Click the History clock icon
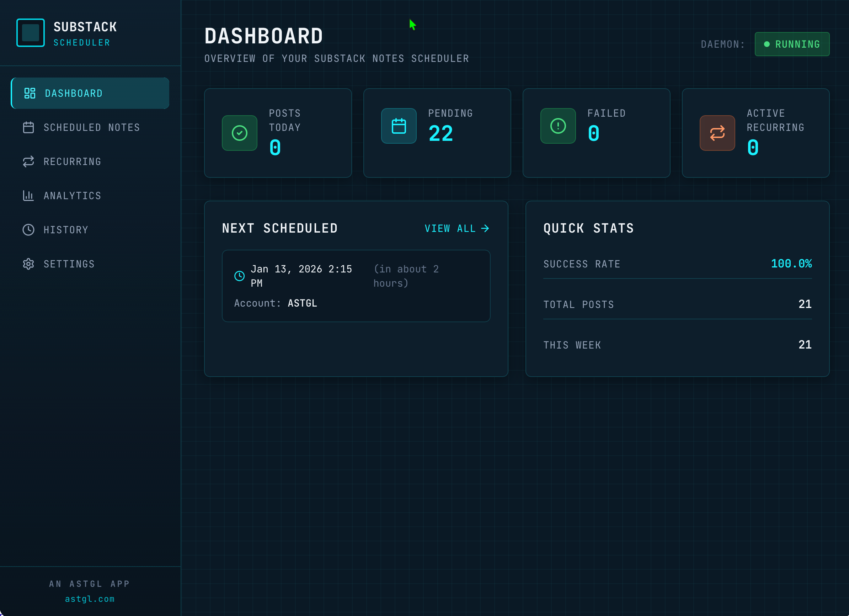Screen dimensions: 849x616 (x=28, y=229)
